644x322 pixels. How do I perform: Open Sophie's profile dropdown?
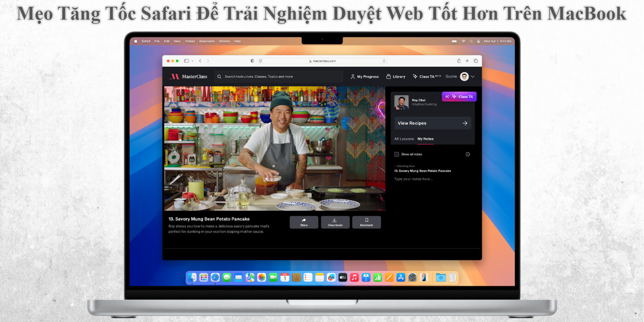click(x=473, y=76)
